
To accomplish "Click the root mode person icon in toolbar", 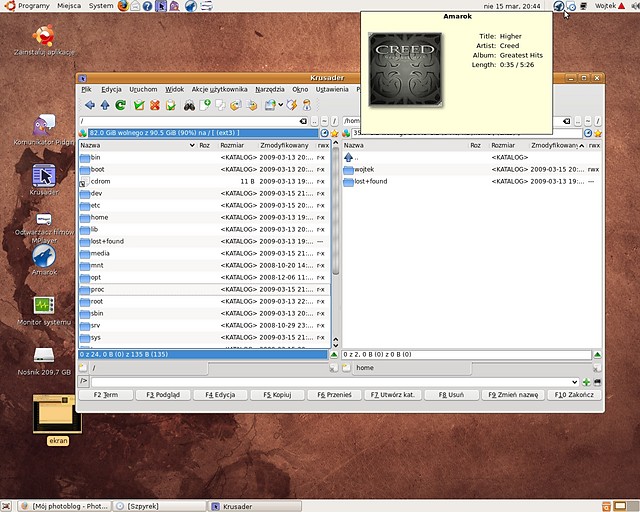I will (307, 105).
